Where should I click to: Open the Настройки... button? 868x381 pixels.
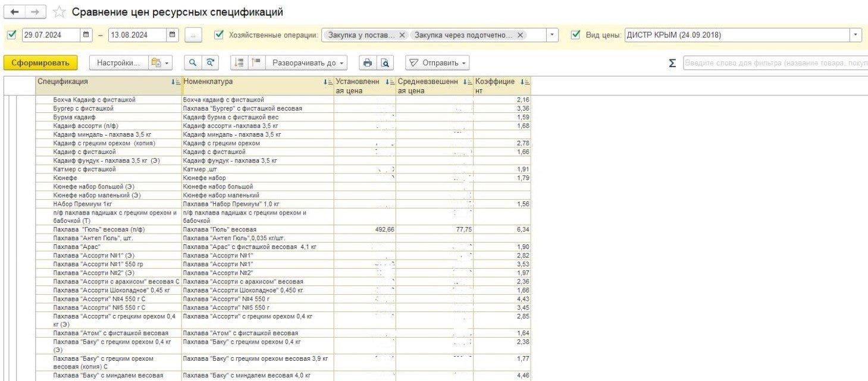click(x=118, y=62)
